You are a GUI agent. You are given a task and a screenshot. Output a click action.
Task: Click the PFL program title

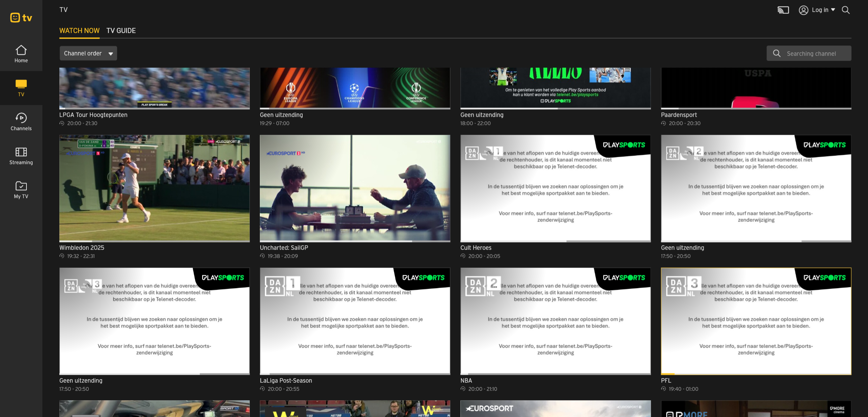click(x=666, y=380)
